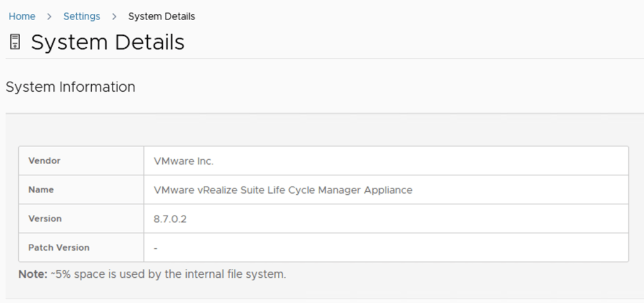Click the Name row label
The height and width of the screenshot is (303, 644).
click(42, 190)
